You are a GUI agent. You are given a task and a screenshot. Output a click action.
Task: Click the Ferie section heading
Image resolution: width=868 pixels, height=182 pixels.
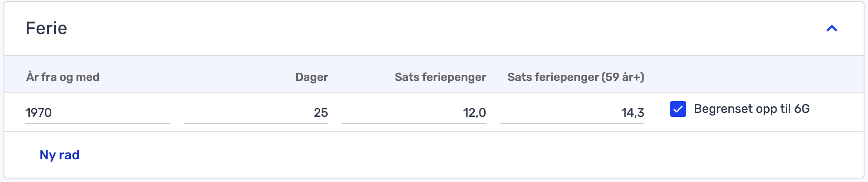46,28
